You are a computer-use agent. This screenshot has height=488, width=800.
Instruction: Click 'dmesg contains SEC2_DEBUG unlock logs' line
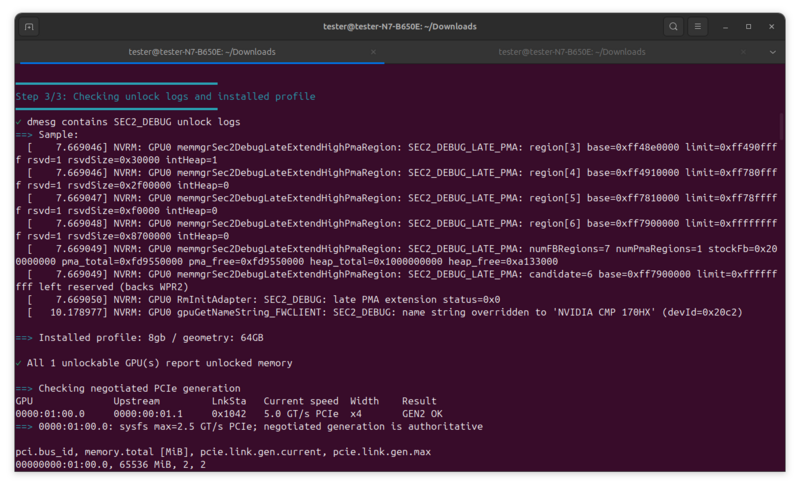click(x=128, y=122)
